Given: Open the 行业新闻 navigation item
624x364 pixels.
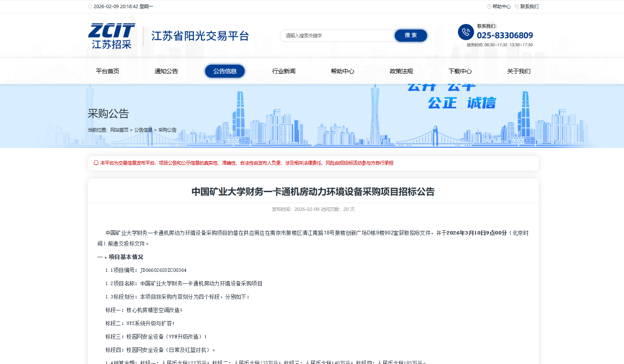Looking at the screenshot, I should 284,71.
